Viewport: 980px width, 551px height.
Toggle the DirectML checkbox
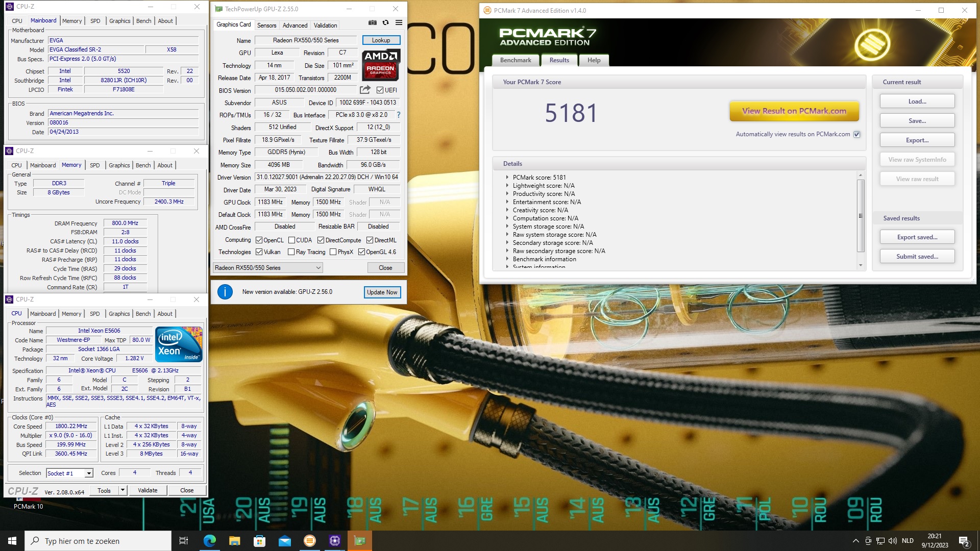tap(370, 240)
